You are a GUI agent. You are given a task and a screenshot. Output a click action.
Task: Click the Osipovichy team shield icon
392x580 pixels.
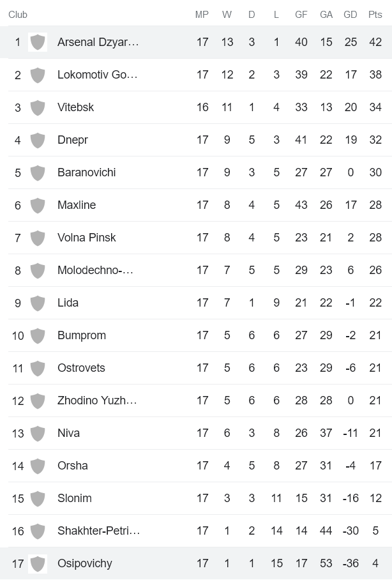[x=38, y=563]
